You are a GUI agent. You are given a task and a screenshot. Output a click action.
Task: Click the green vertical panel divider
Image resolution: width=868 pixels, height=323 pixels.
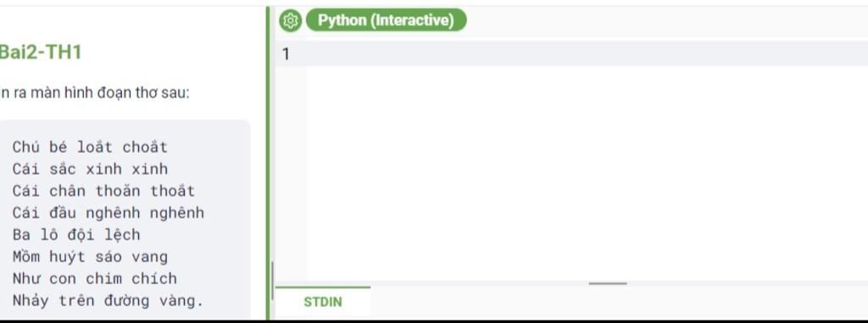click(x=268, y=163)
